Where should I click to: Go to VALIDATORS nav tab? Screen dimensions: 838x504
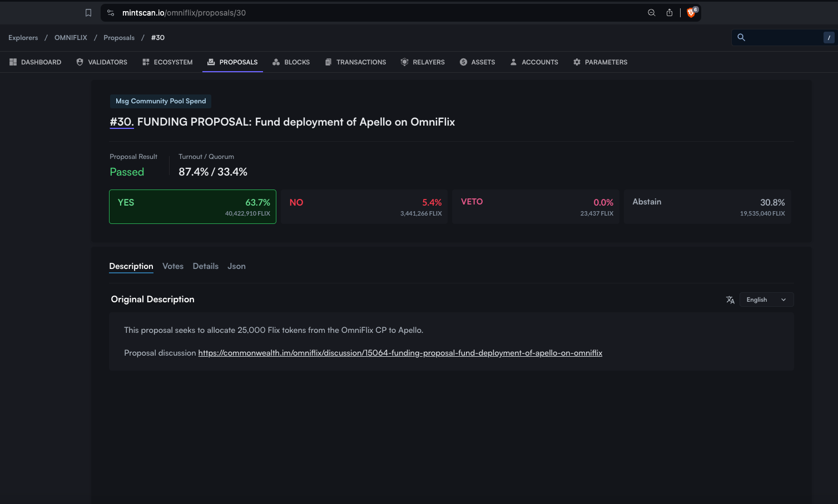(x=102, y=62)
